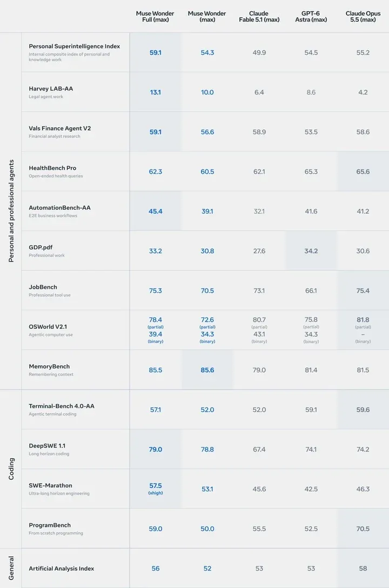Open the Harvey LAB-AA benchmark label
The width and height of the screenshot is (389, 588).
[x=51, y=89]
